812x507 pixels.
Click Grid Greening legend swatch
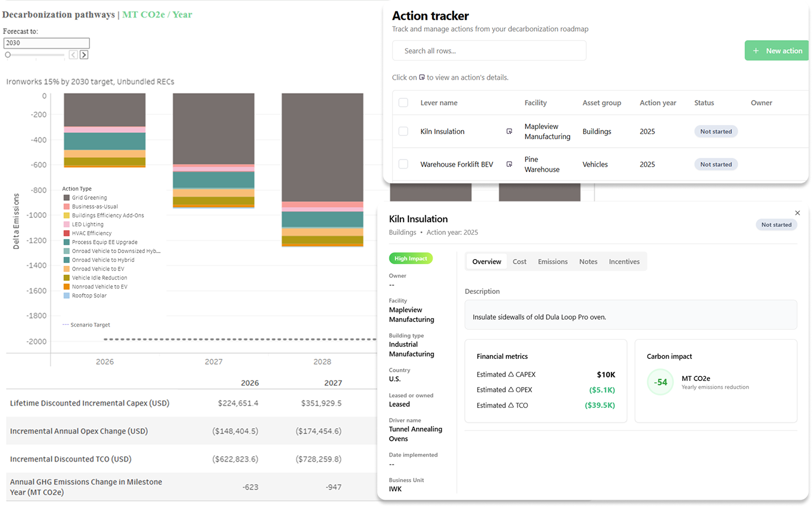click(x=67, y=197)
